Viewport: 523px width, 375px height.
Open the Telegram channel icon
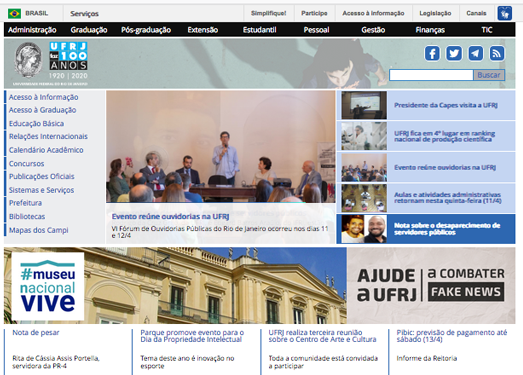point(476,53)
